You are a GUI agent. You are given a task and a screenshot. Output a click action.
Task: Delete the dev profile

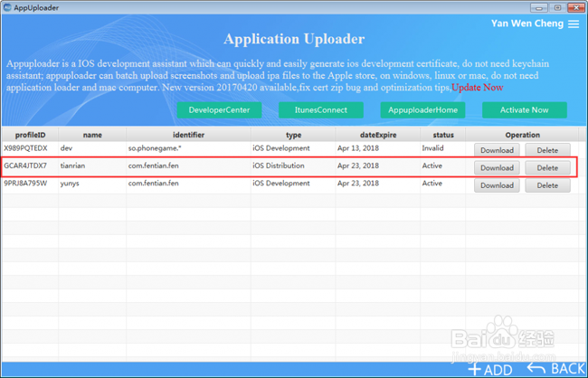point(547,150)
